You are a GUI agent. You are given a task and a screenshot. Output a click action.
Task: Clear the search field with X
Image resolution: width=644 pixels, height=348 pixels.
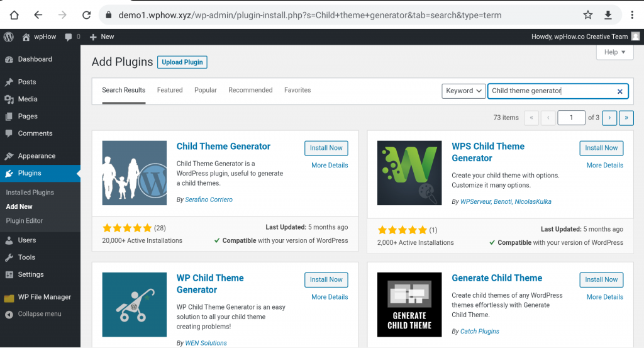click(x=619, y=91)
